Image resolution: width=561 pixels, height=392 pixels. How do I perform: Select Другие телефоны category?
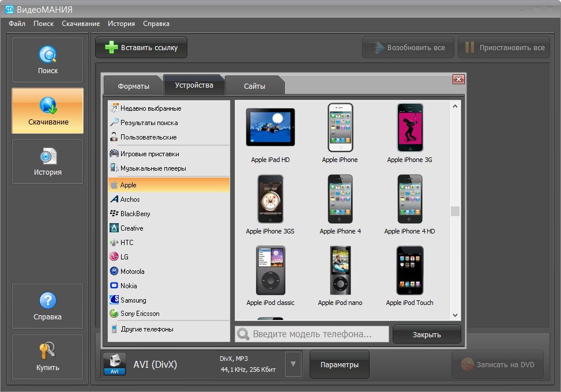168,329
